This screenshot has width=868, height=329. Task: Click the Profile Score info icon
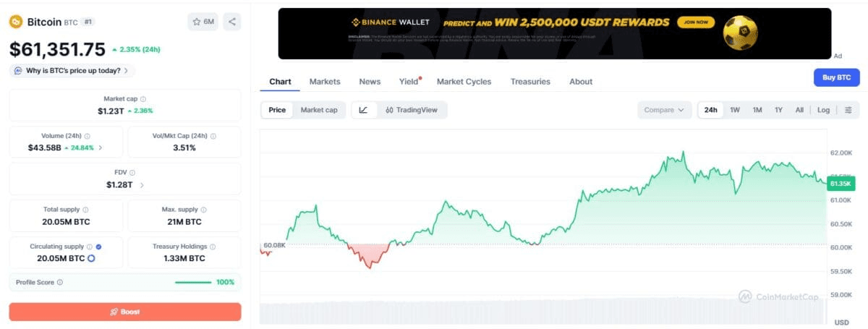point(59,282)
